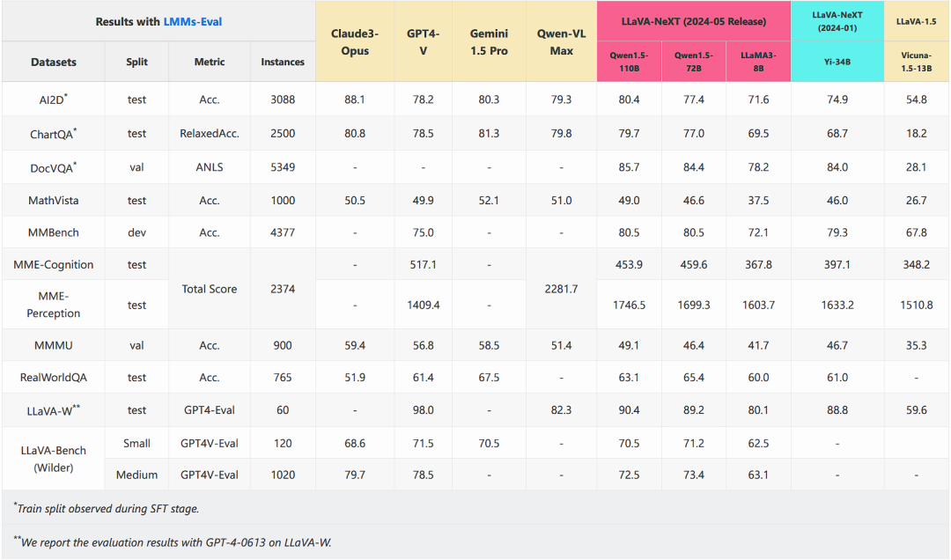Click the Total Score metric cell
Screen dimensions: 951x560
(210, 289)
